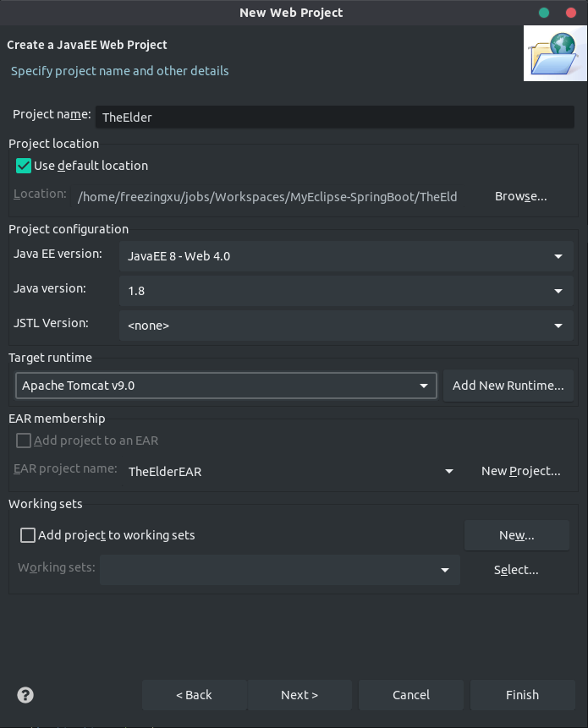Open the Java EE version dropdown
The image size is (588, 728).
pyautogui.click(x=346, y=256)
